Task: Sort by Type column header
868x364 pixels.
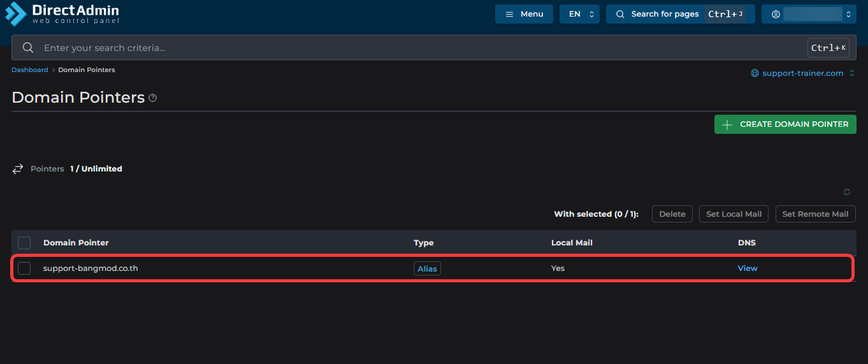Action: pyautogui.click(x=423, y=243)
